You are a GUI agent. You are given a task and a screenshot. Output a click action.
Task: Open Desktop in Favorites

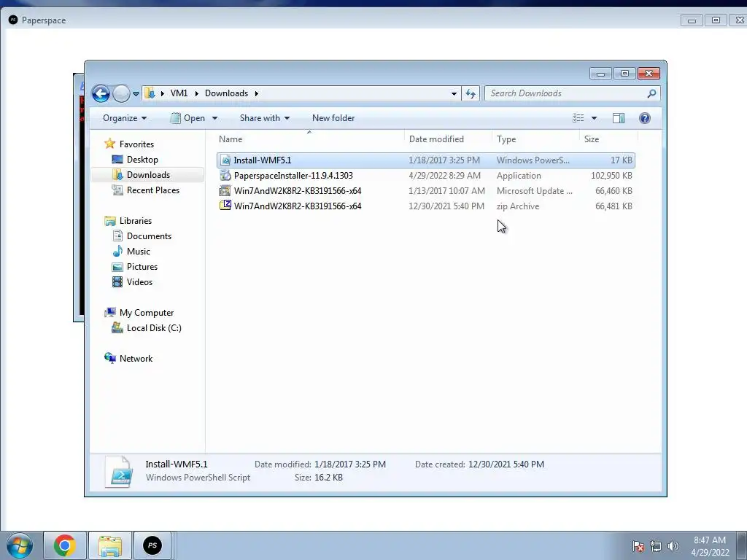click(x=142, y=160)
